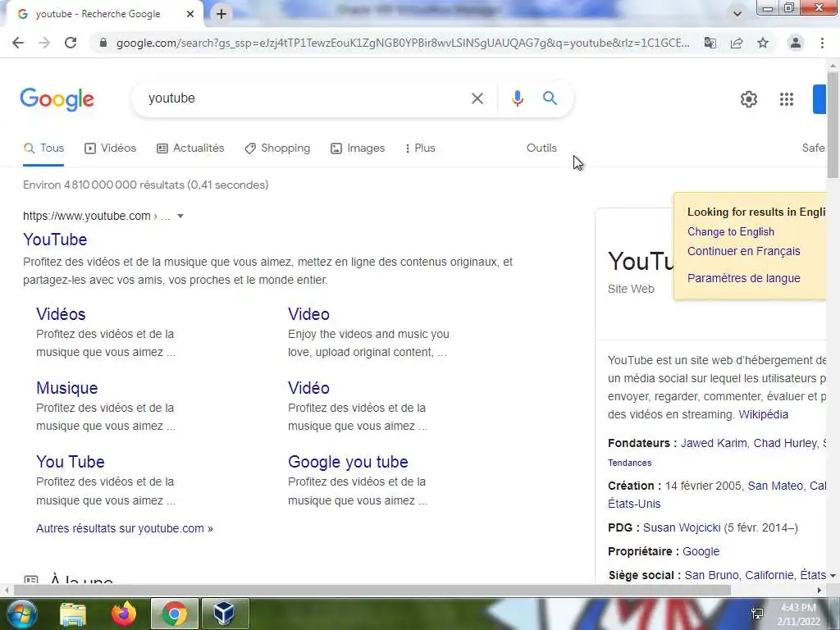Screen dimensions: 840x630
Task: Bookmark page with star icon
Action: [x=763, y=43]
